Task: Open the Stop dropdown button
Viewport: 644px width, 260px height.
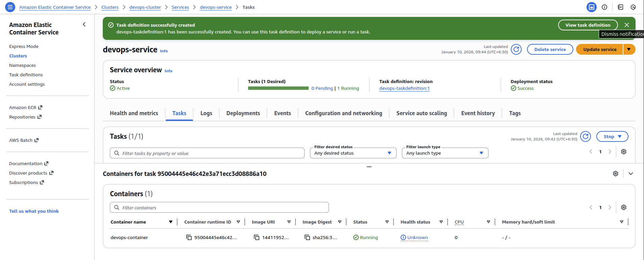Action: (x=612, y=136)
